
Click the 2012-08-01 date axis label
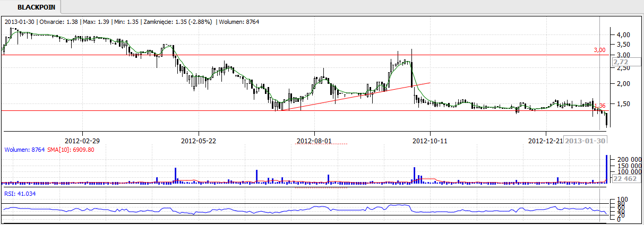[x=314, y=141]
